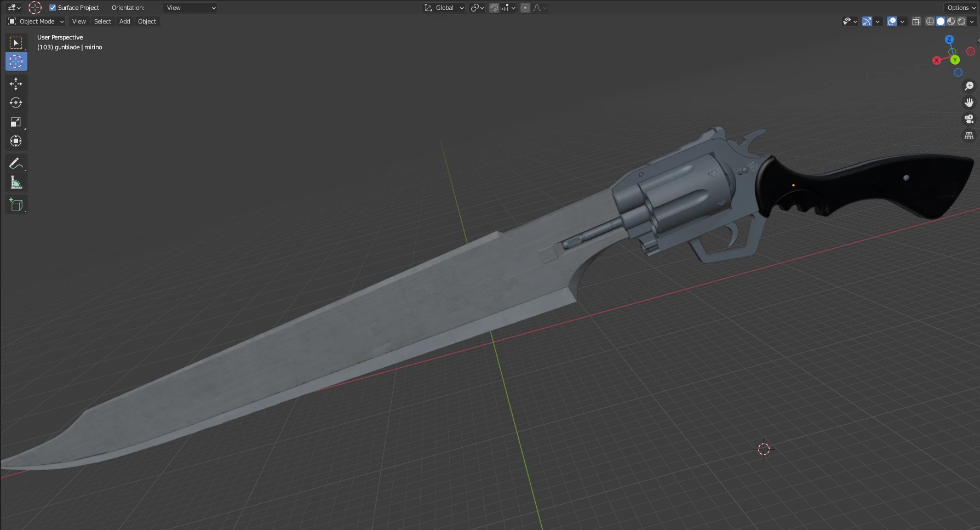Screen dimensions: 980x530
Task: Expand viewport shading options arrow
Action: [972, 21]
